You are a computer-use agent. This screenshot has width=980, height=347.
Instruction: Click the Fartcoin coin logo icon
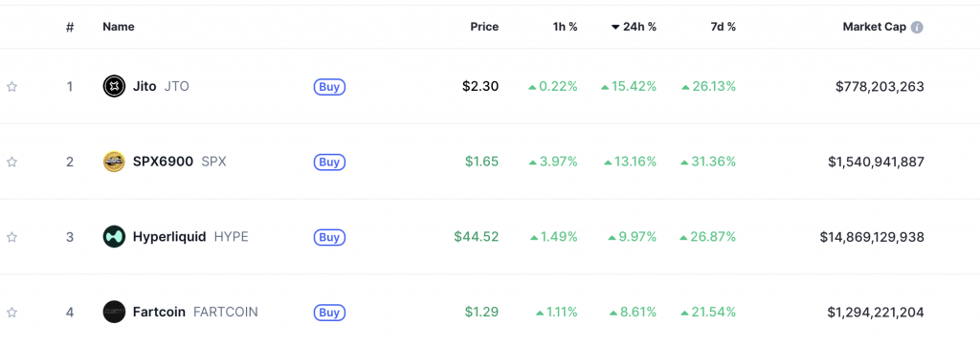point(114,312)
